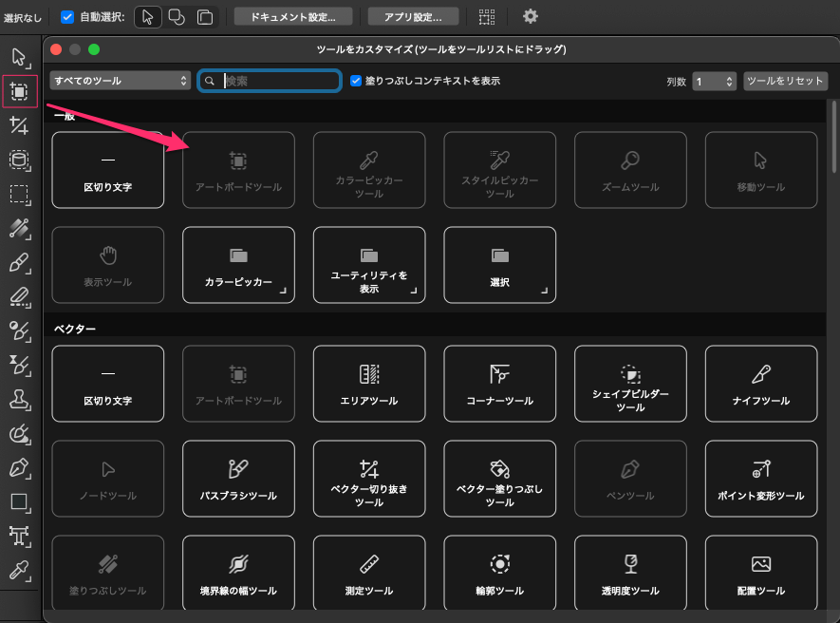Expand the カラーピッカー tool group tile
The width and height of the screenshot is (840, 623).
click(x=238, y=265)
